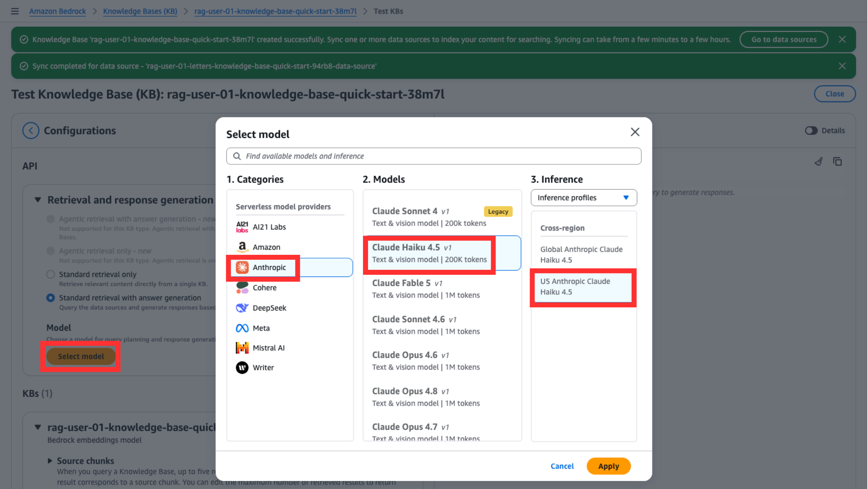Select the Meta provider icon
The height and width of the screenshot is (489, 868).
242,328
